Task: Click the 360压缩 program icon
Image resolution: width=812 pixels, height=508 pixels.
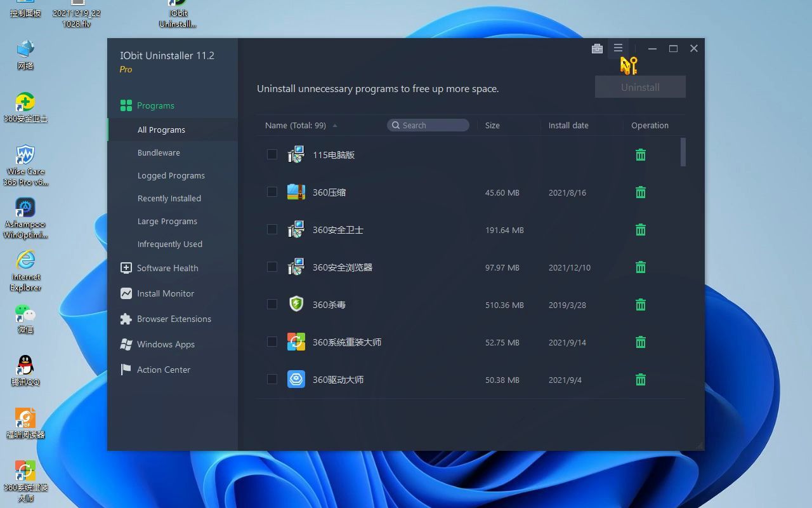Action: [296, 192]
